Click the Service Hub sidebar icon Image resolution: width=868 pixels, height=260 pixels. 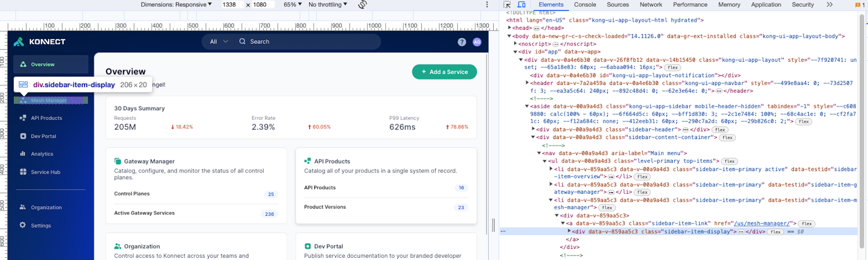23,172
